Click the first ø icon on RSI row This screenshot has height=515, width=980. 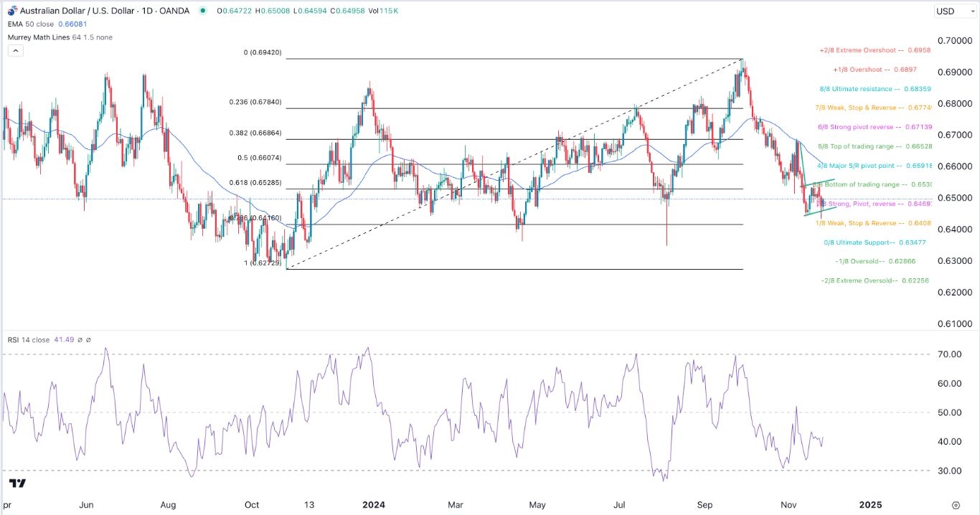(80, 340)
